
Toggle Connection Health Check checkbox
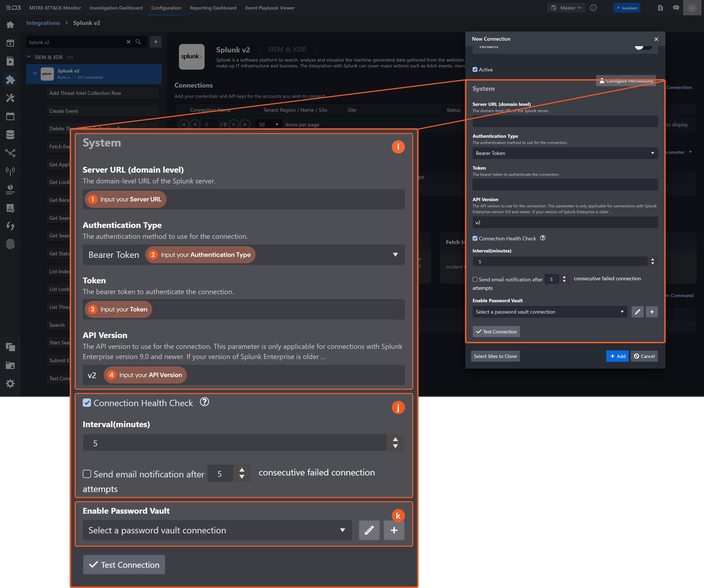click(475, 238)
